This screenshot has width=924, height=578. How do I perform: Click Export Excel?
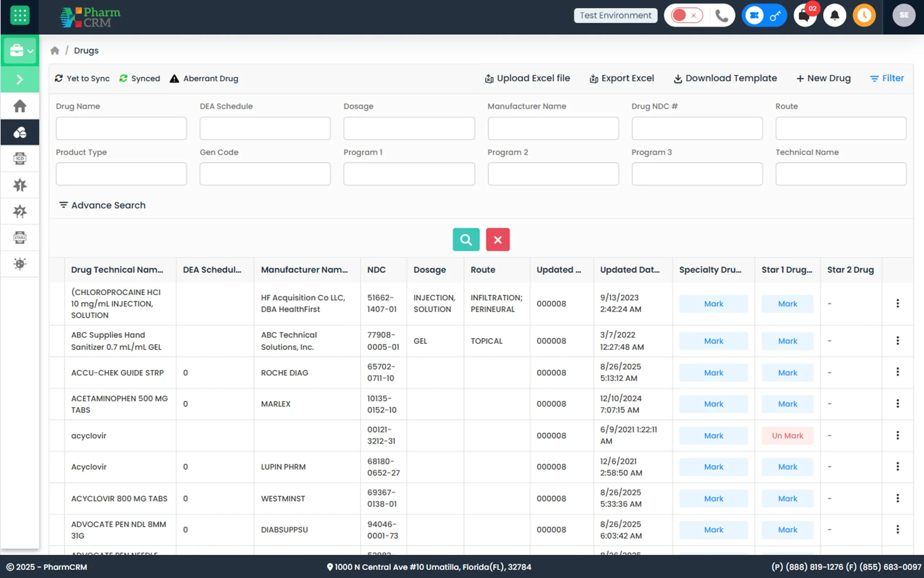[622, 78]
